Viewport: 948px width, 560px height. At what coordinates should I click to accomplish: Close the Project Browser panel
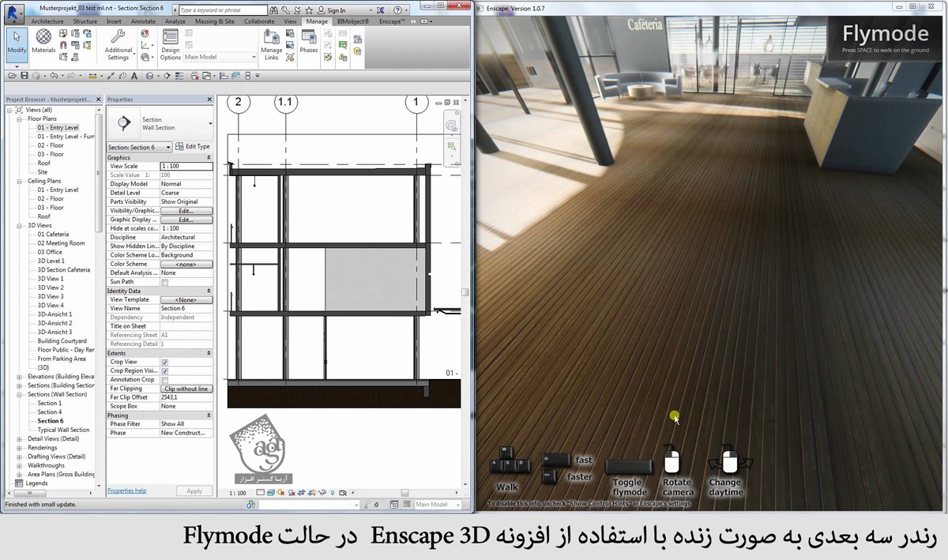click(98, 100)
